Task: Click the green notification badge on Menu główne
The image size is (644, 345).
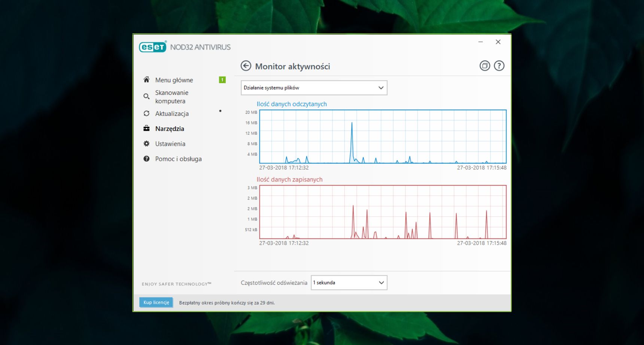Action: coord(222,80)
